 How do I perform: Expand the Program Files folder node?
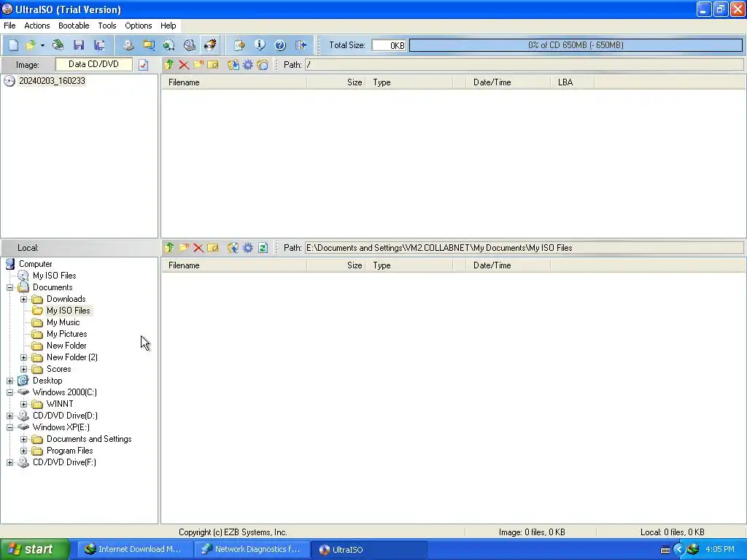[24, 451]
